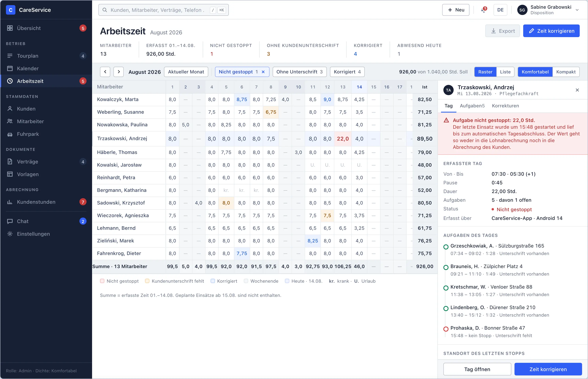Open Übersicht dashboard icon in sidebar

(x=10, y=28)
